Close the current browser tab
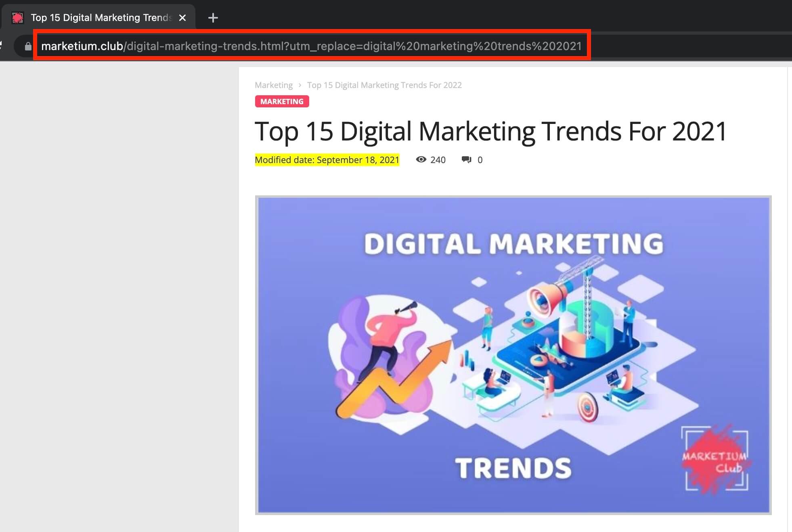This screenshot has height=532, width=792. pyautogui.click(x=182, y=17)
